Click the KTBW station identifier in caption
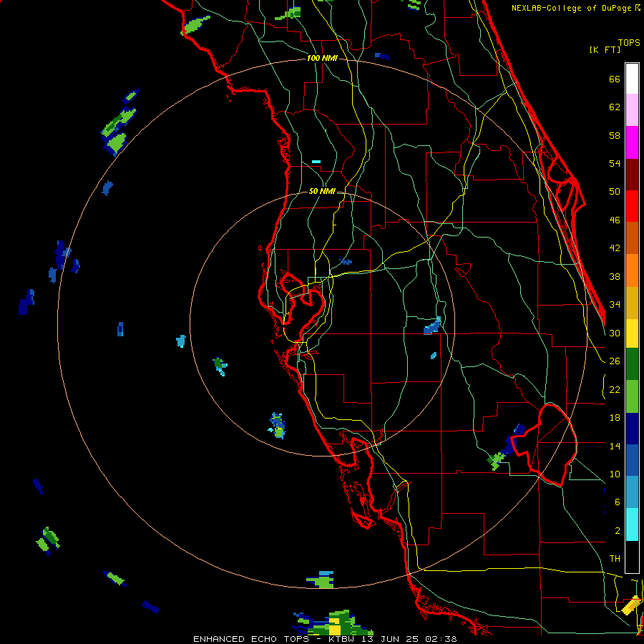Viewport: 644px width, 644px height. [341, 639]
